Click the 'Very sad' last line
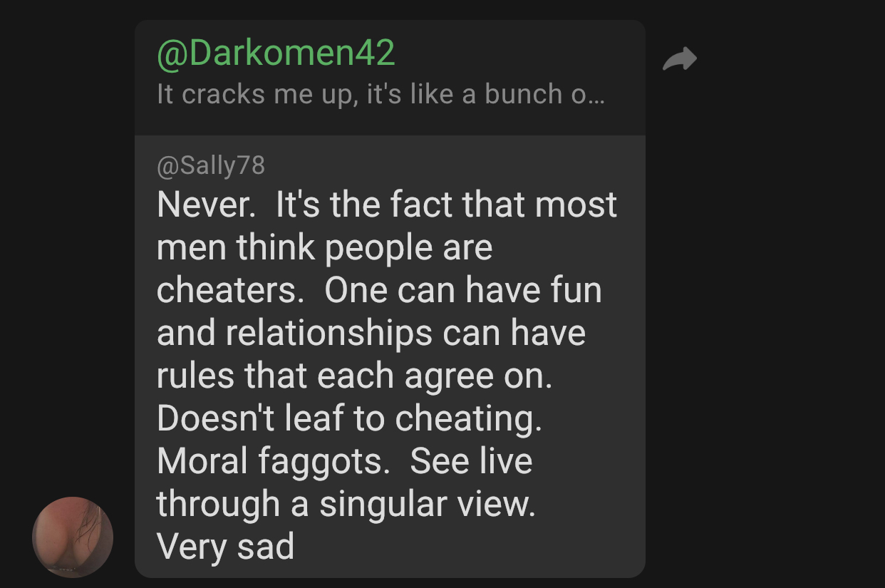885x588 pixels. [x=225, y=547]
